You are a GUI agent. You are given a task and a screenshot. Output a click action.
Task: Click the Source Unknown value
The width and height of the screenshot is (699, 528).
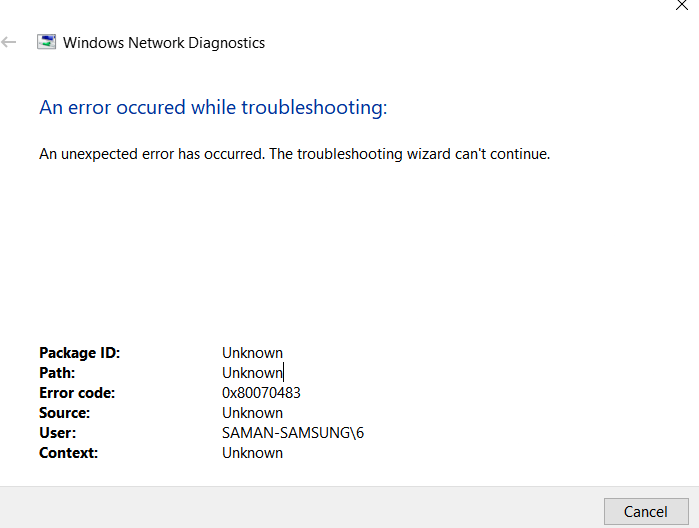click(252, 413)
